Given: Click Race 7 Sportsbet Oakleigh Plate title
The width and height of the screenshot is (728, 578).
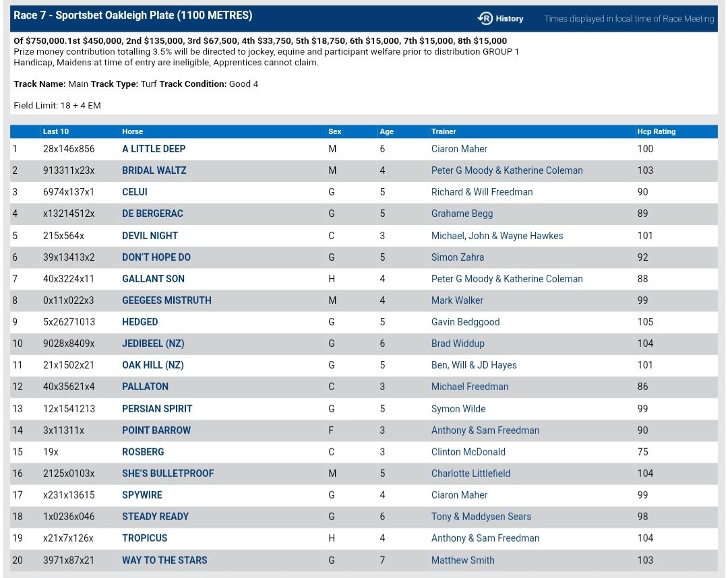Looking at the screenshot, I should (x=133, y=15).
